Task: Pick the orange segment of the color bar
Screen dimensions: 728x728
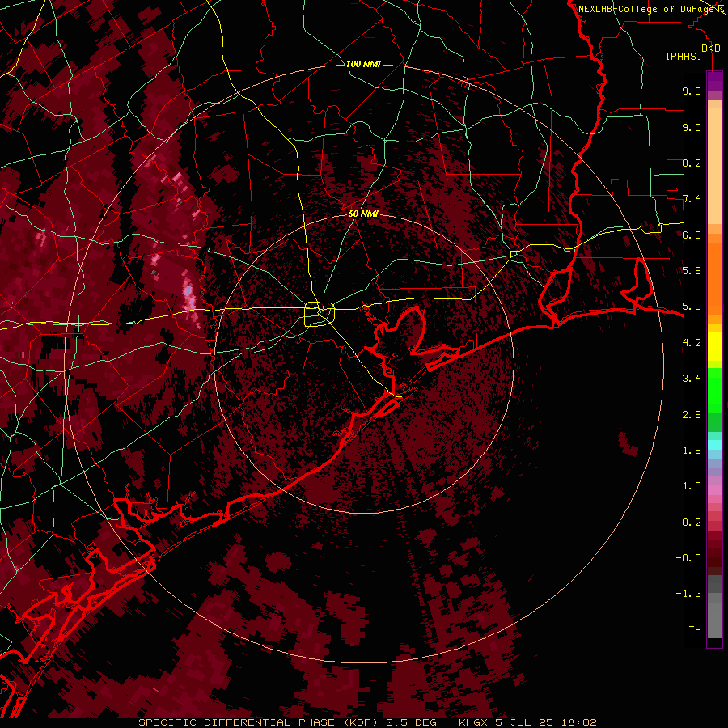Action: click(x=714, y=278)
